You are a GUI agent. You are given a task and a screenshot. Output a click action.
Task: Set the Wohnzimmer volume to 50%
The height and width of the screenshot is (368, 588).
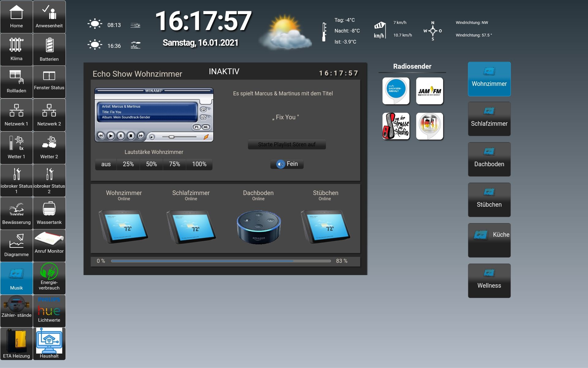click(x=151, y=164)
